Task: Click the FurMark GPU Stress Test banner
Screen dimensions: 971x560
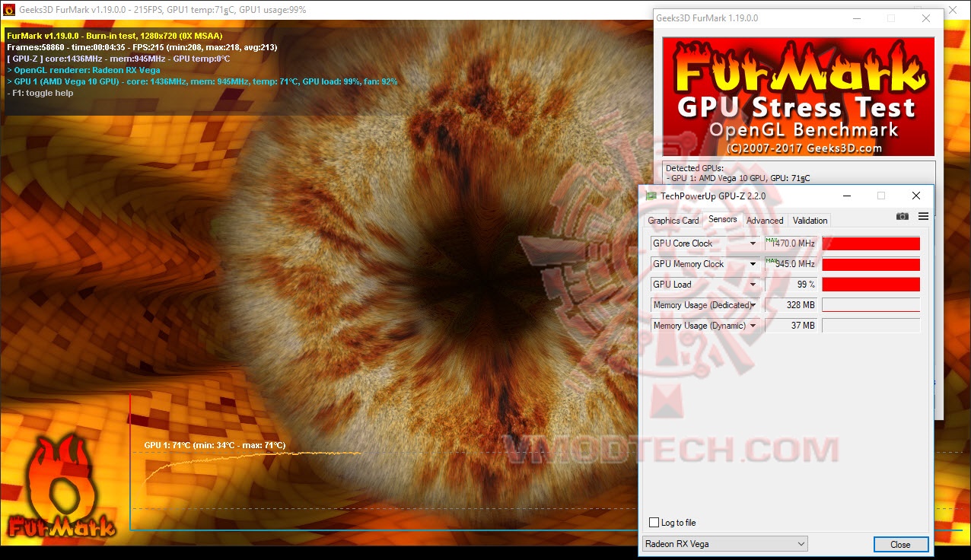Action: [798, 96]
